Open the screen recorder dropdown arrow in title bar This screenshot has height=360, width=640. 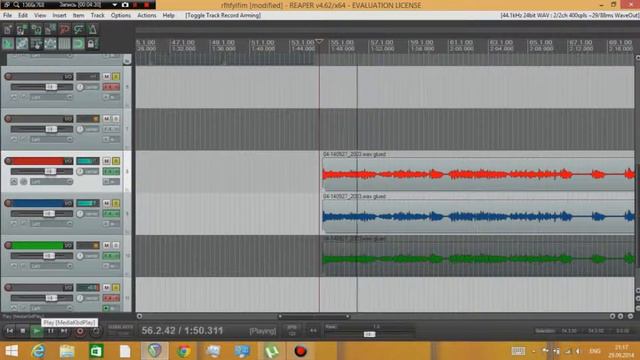coord(115,5)
